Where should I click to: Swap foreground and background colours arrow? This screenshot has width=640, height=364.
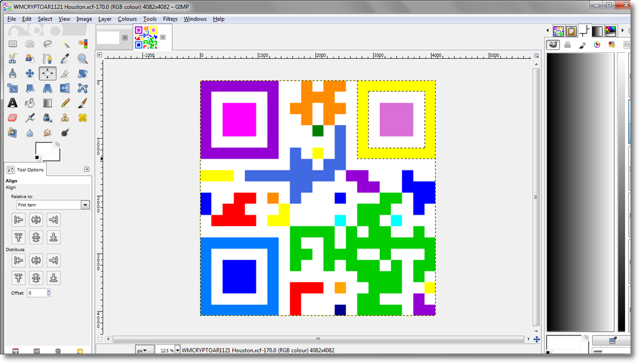click(57, 144)
